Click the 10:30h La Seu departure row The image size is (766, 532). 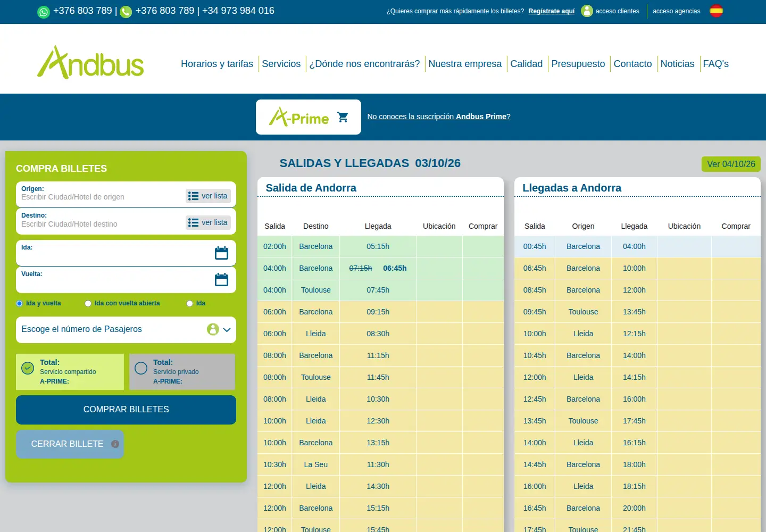[x=380, y=465]
